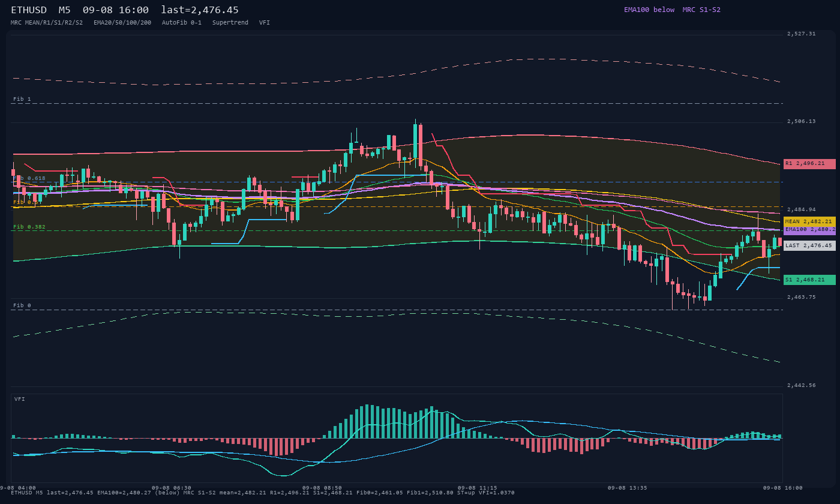
Task: Click the bottom summary line starting 'ETHUSD M5 last='
Action: point(263,493)
